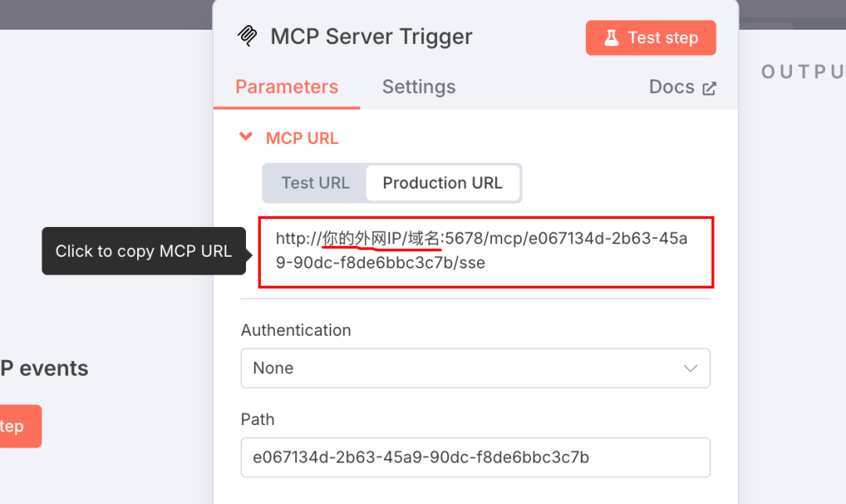Viewport: 846px width, 504px height.
Task: Copy the MCP URL ending in /sse
Action: point(486,252)
